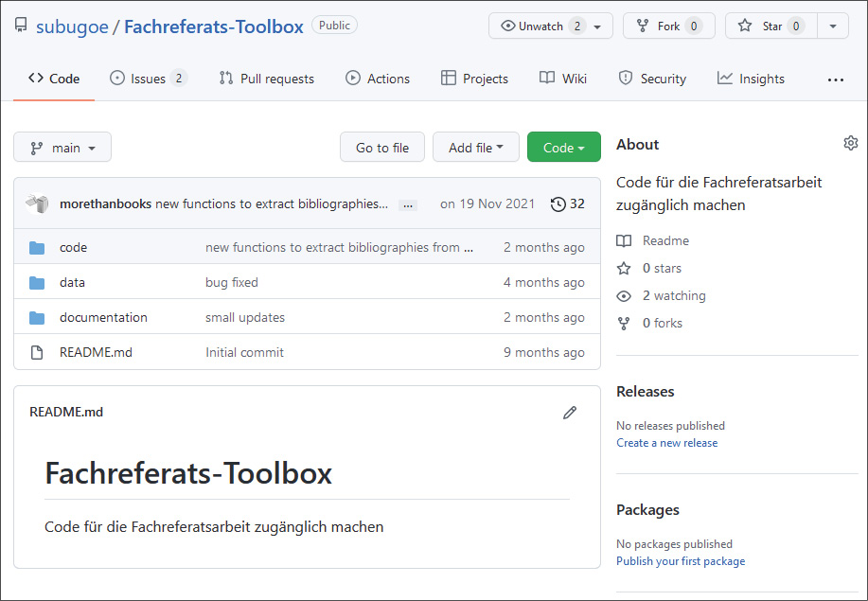Click the Go to file button
This screenshot has width=868, height=601.
coord(382,148)
